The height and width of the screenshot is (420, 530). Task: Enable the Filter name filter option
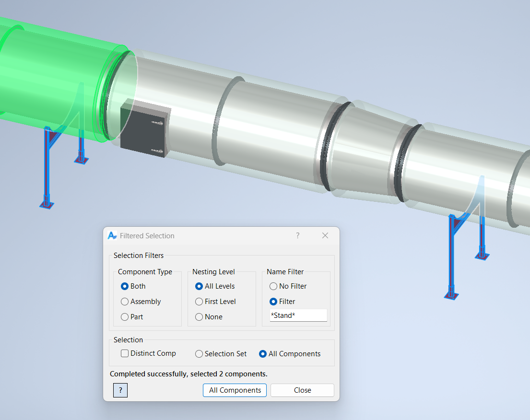coord(273,302)
